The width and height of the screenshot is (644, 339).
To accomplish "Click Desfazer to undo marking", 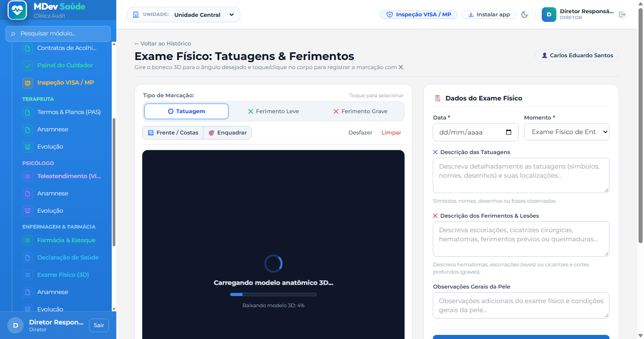I will point(360,133).
